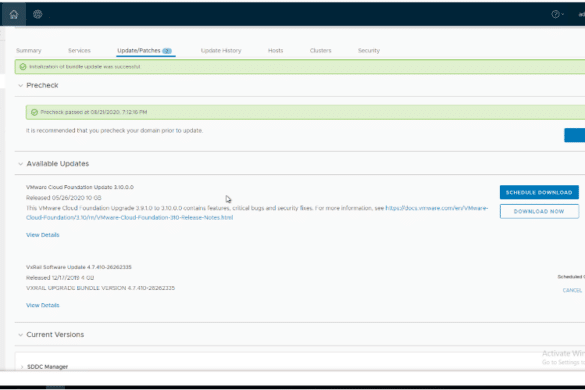Screen dimensions: 585x390
Task: Open the Clusters tab
Action: click(320, 50)
